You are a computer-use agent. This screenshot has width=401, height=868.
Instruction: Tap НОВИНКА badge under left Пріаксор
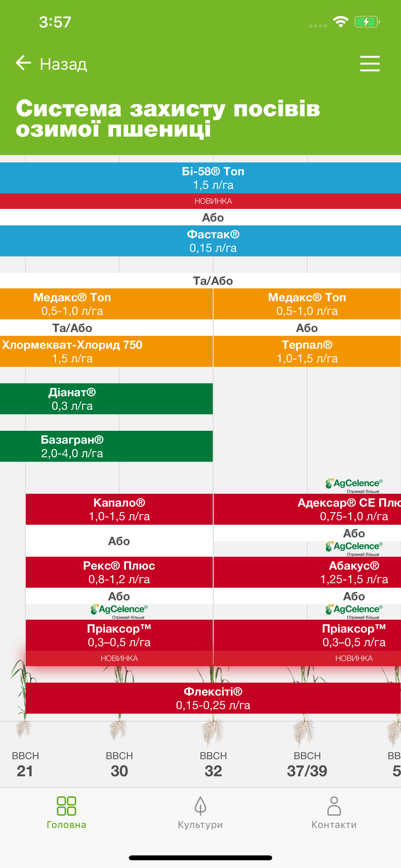coord(119,658)
